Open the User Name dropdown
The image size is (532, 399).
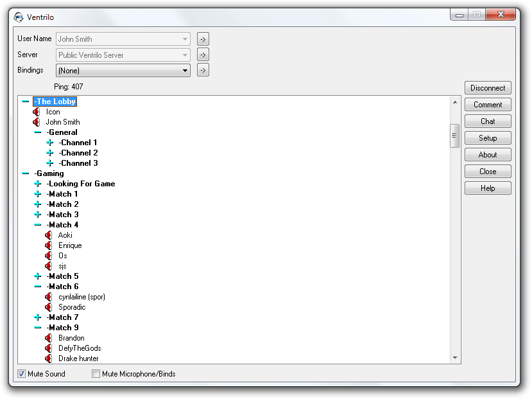[123, 39]
